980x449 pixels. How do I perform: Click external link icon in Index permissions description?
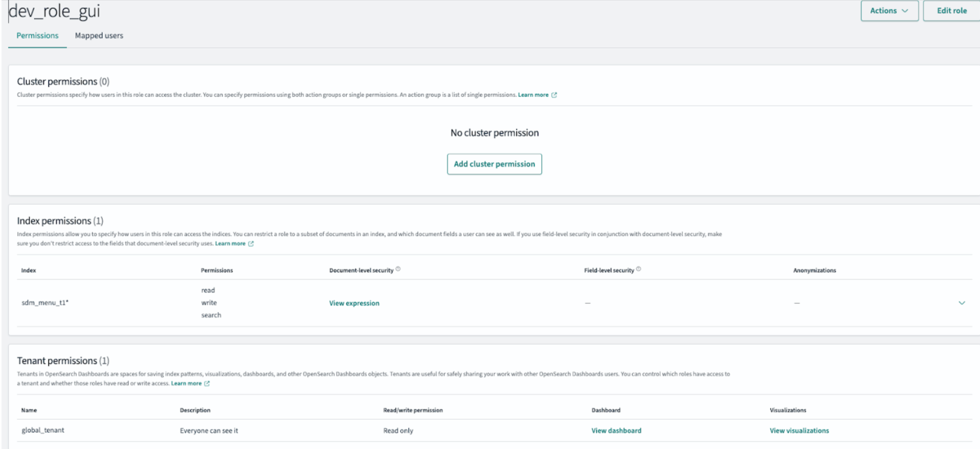click(251, 244)
